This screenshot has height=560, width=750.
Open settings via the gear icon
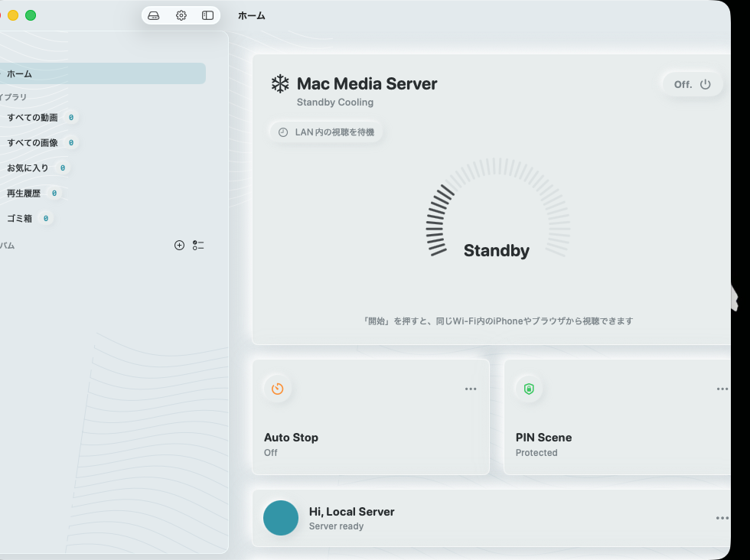click(x=181, y=16)
